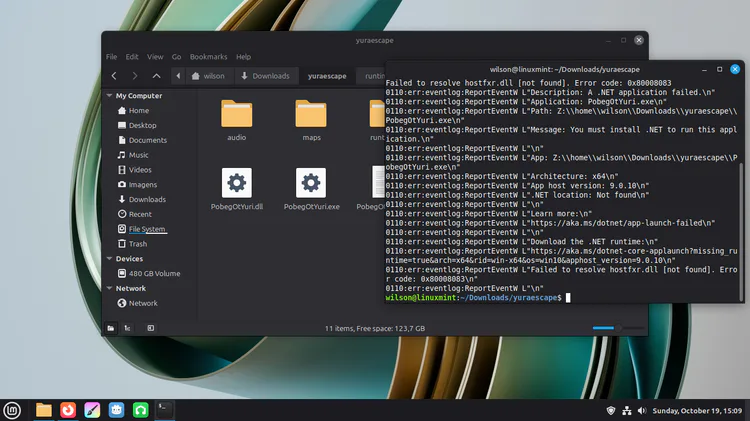The width and height of the screenshot is (750, 421).
Task: Go up to parent folder
Action: (x=156, y=76)
